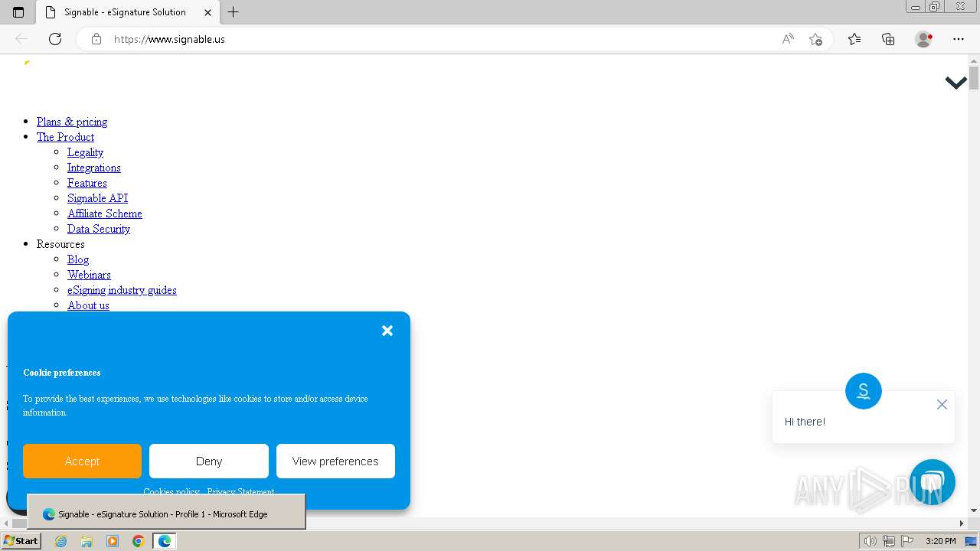
Task: Click the taskbar clock 3:20 PM
Action: point(940,541)
